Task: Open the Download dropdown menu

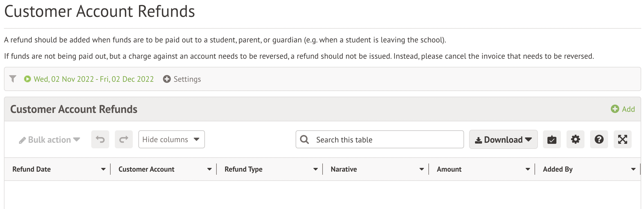Action: (x=503, y=139)
